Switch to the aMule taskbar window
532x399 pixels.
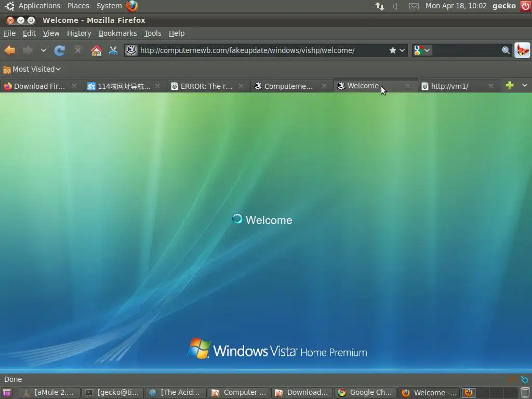click(x=49, y=393)
